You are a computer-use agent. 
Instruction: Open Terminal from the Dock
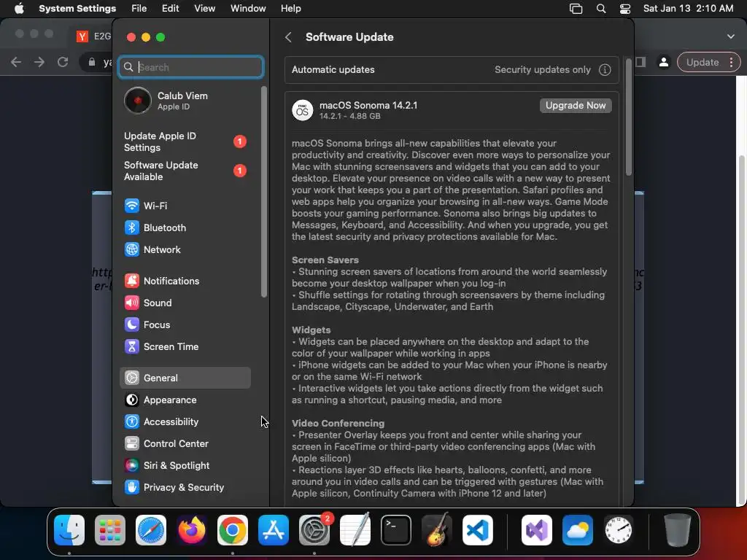coord(396,530)
